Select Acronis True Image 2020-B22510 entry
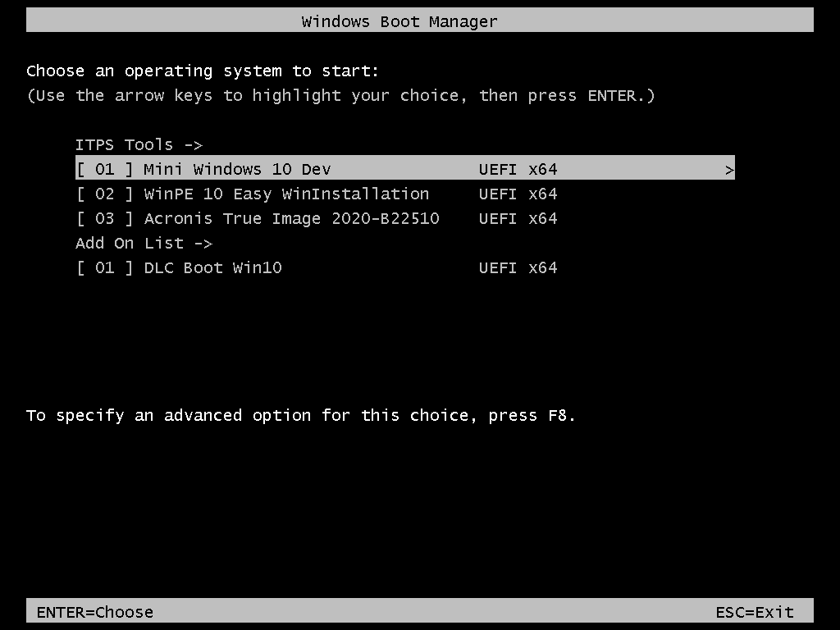This screenshot has width=840, height=630. pyautogui.click(x=317, y=218)
